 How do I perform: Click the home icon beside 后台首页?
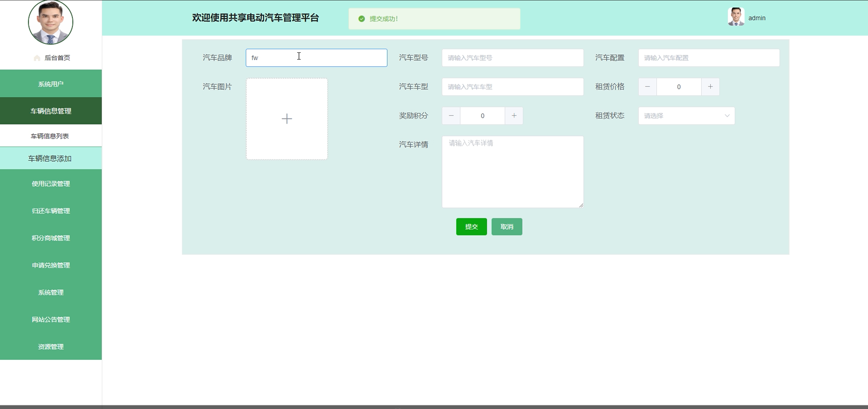click(x=37, y=58)
